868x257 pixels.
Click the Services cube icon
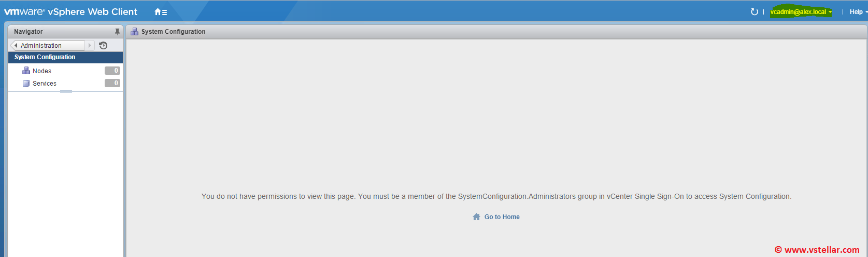26,83
